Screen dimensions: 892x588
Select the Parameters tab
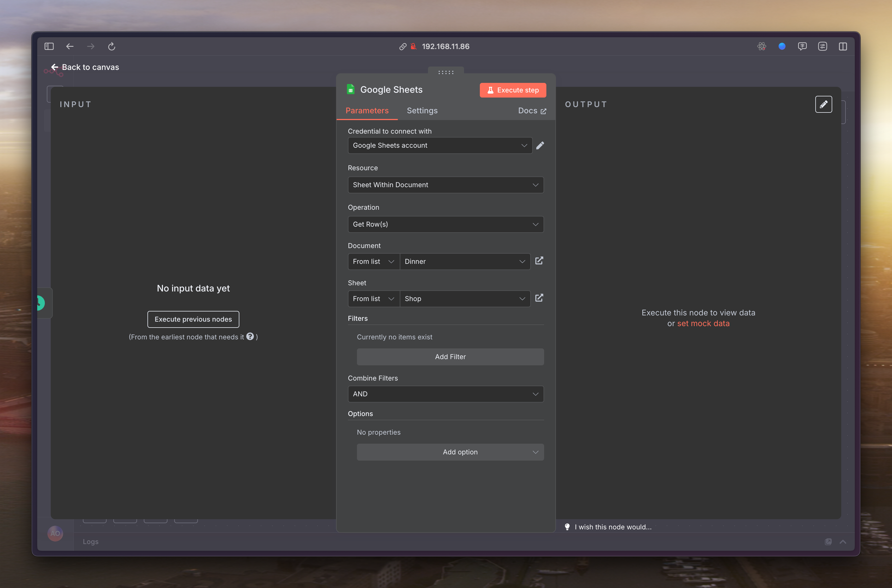367,110
